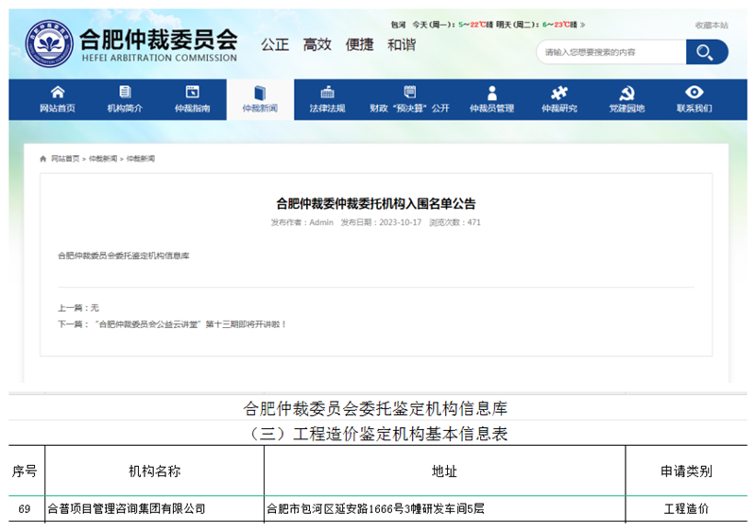Click article title 合肥仲裁委仲裁委托机构入围名单公告
The height and width of the screenshot is (532, 756).
pos(375,203)
